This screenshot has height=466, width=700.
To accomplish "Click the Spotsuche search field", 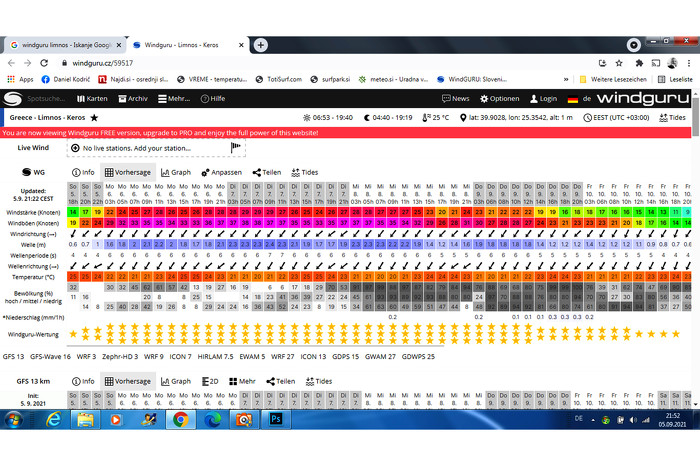I will [x=46, y=99].
